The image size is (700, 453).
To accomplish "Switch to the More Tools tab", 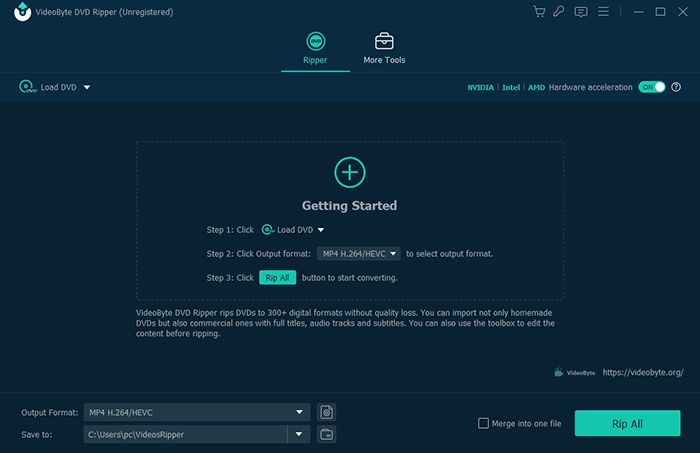I will point(384,48).
